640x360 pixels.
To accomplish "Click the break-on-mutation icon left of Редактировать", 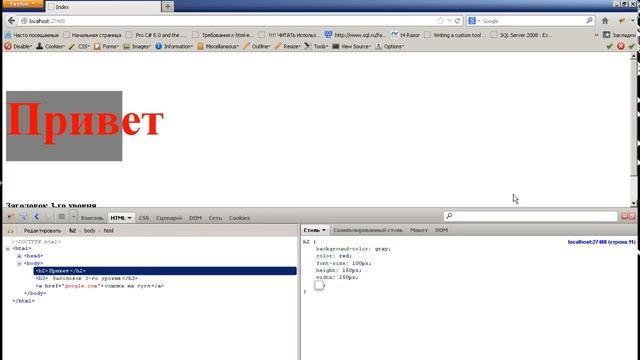I will pyautogui.click(x=11, y=231).
